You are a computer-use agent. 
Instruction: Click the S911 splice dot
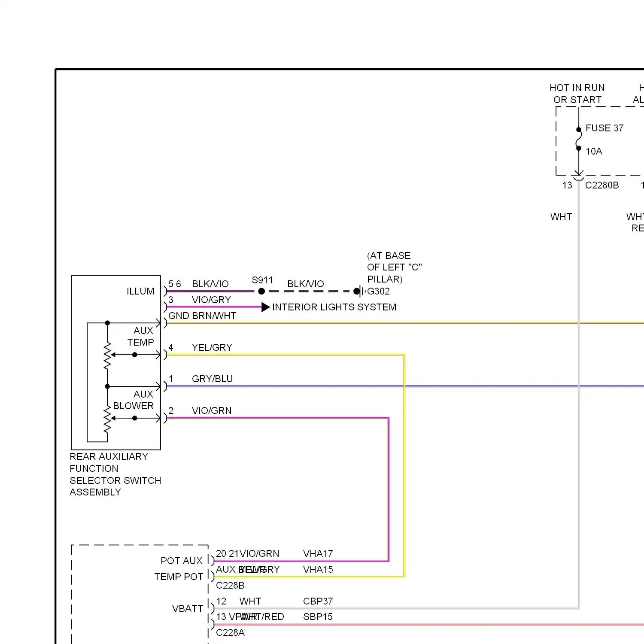261,291
